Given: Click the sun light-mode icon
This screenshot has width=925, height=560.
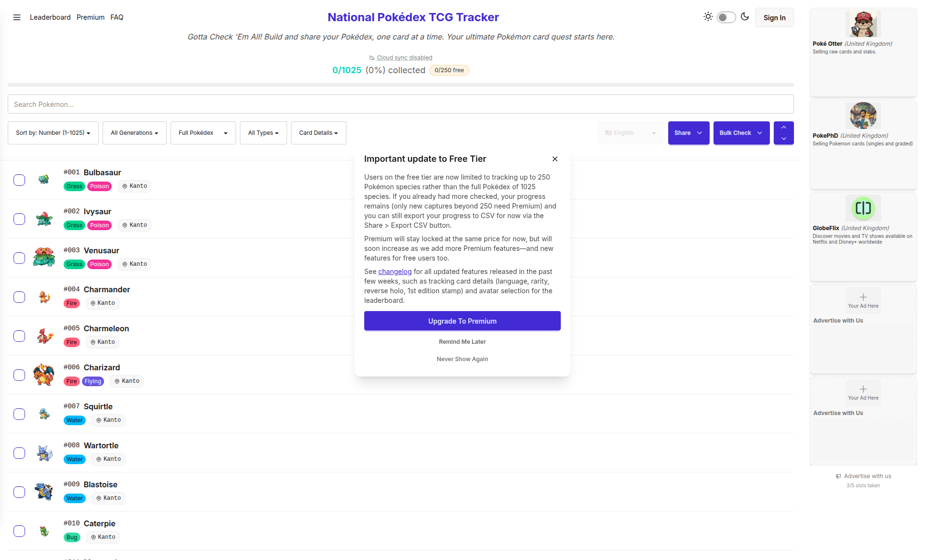Looking at the screenshot, I should point(708,17).
